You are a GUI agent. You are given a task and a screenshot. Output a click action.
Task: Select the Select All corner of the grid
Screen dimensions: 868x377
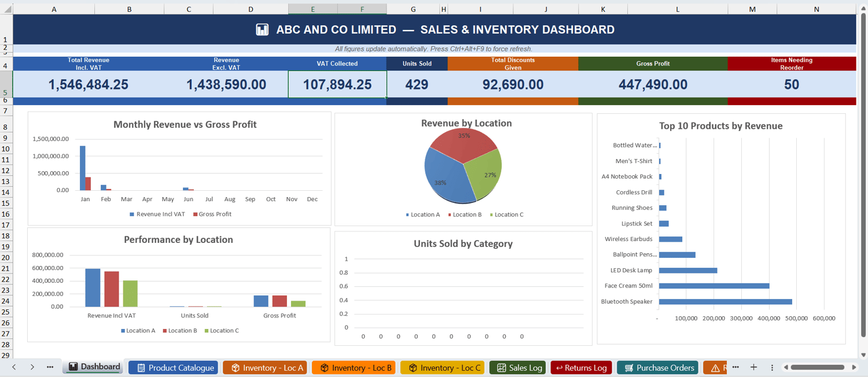click(x=6, y=9)
